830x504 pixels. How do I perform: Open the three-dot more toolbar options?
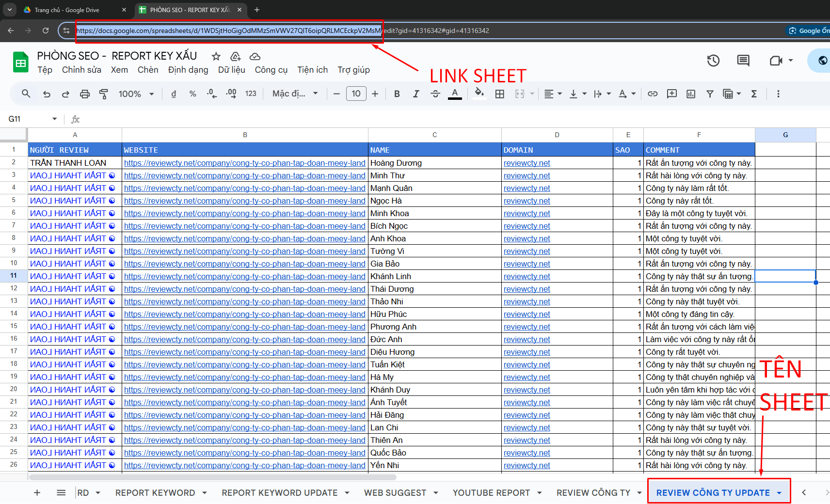(778, 94)
